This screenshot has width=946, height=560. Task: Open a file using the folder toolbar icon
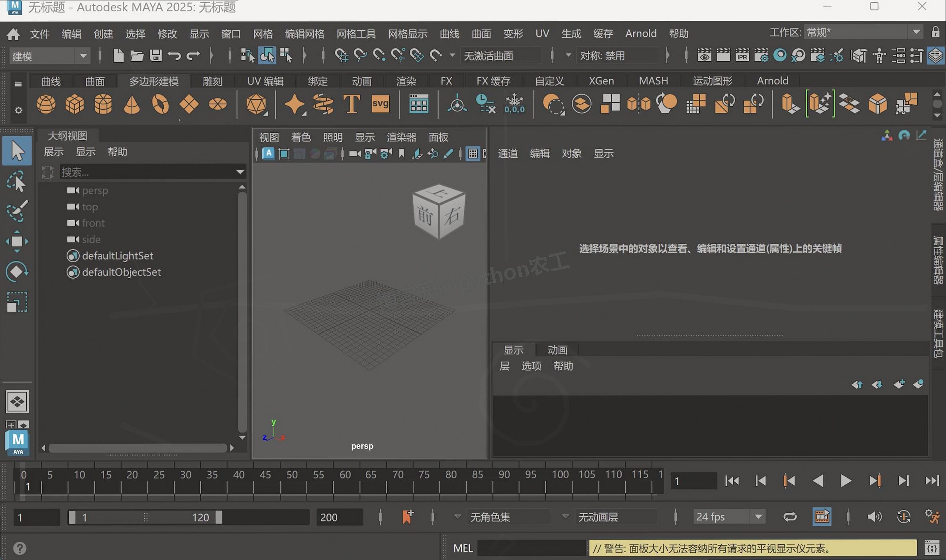click(x=137, y=55)
